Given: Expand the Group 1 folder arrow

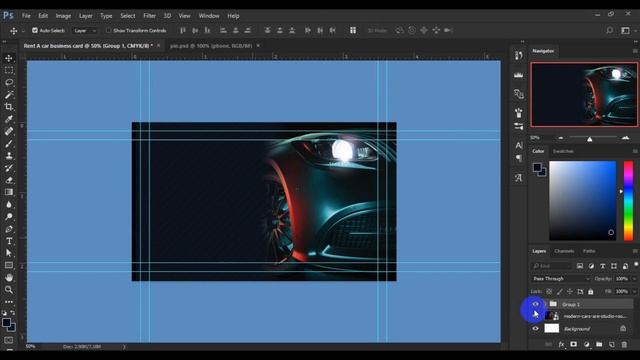Looking at the screenshot, I should 546,304.
